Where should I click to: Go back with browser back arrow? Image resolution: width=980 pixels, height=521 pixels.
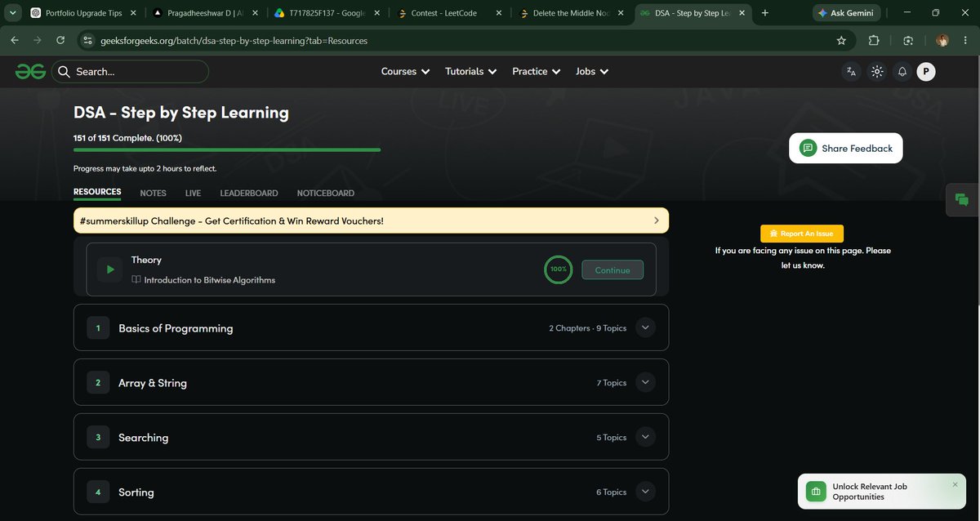tap(15, 40)
